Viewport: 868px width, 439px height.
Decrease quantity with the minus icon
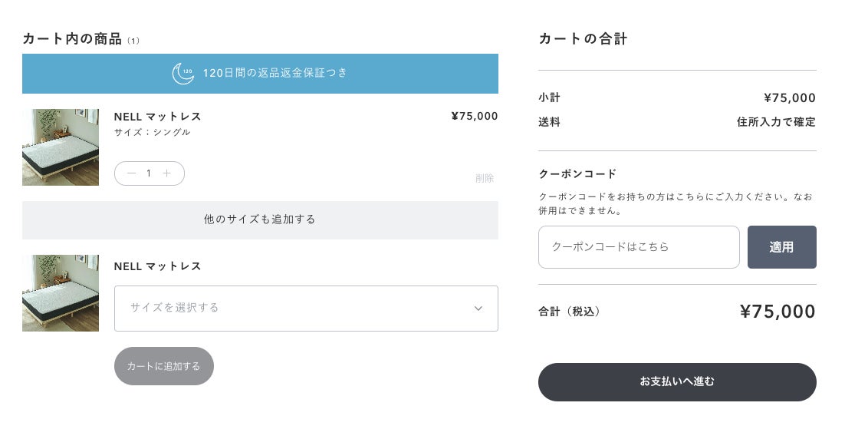pos(132,173)
